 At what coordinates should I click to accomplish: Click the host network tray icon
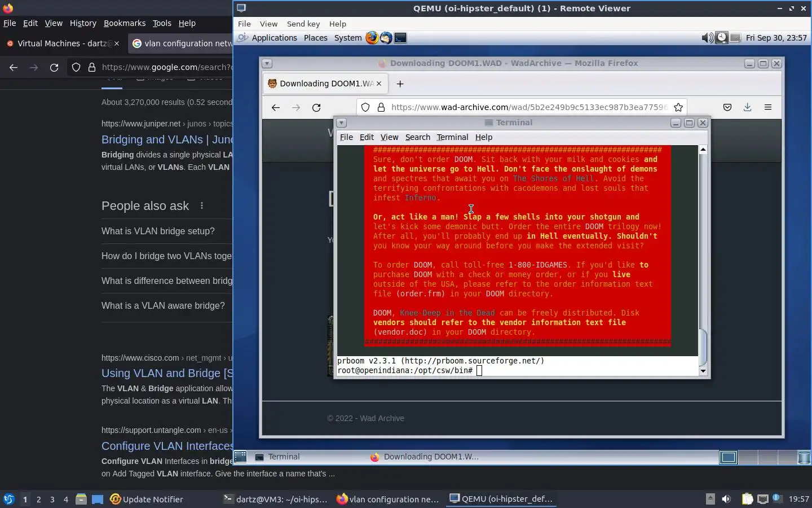(x=762, y=499)
